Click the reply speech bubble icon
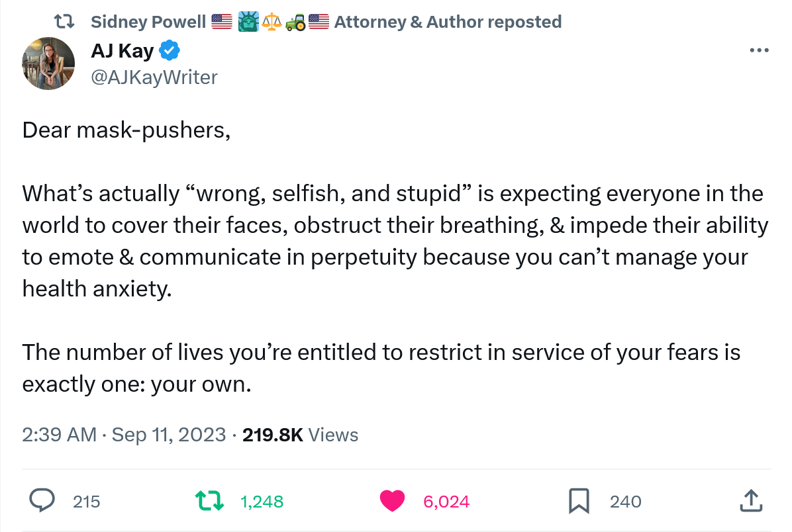 [43, 501]
